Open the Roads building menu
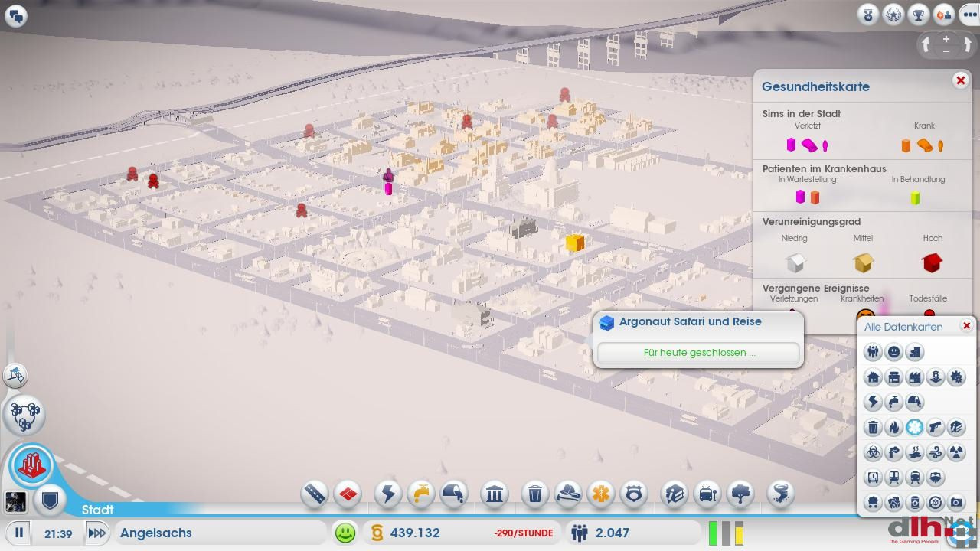 (x=315, y=494)
